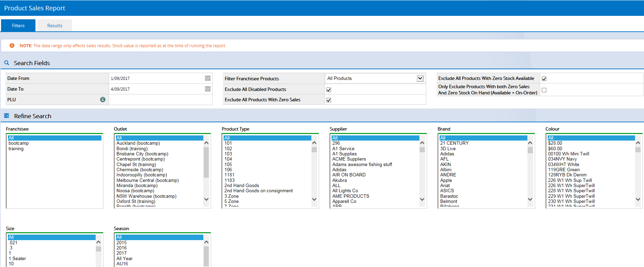
Task: Click Supplier list up arrow
Action: [x=422, y=143]
